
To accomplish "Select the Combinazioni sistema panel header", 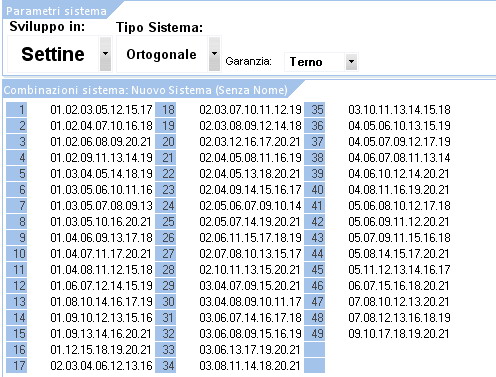I will tap(146, 90).
